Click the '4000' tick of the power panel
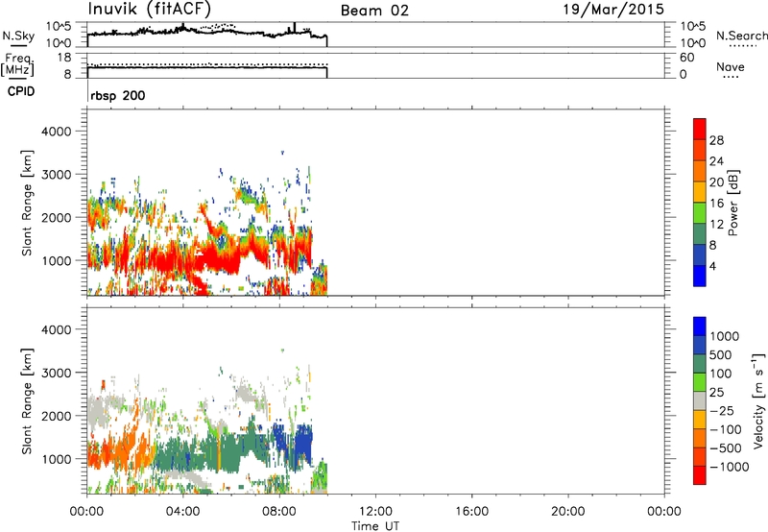Screen dimensions: 768x532 (x=57, y=132)
